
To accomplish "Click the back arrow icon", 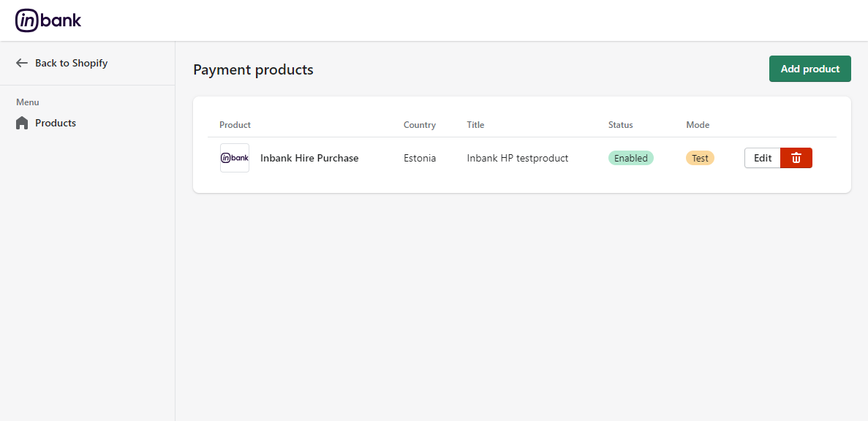I will pos(22,63).
